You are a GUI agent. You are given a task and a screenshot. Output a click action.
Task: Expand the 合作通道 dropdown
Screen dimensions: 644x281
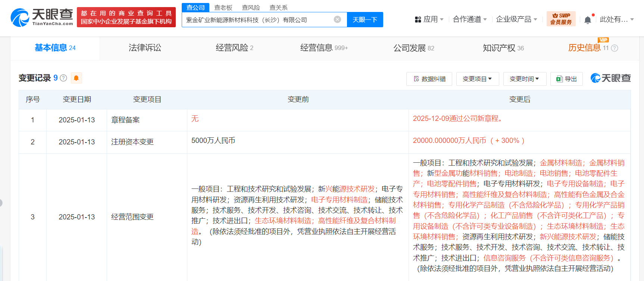point(470,19)
